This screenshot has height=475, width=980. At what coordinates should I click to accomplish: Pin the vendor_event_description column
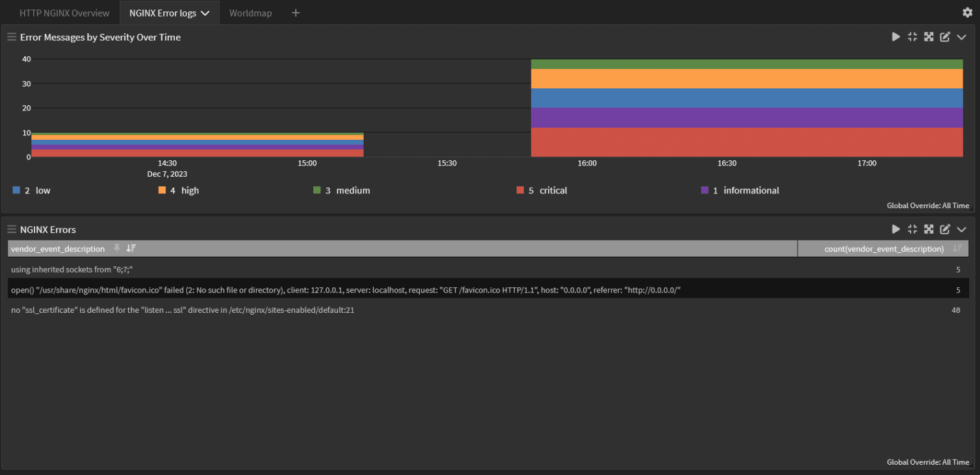117,248
